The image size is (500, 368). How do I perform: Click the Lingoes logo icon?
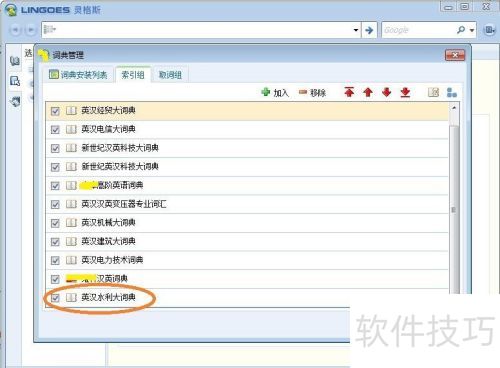(11, 10)
